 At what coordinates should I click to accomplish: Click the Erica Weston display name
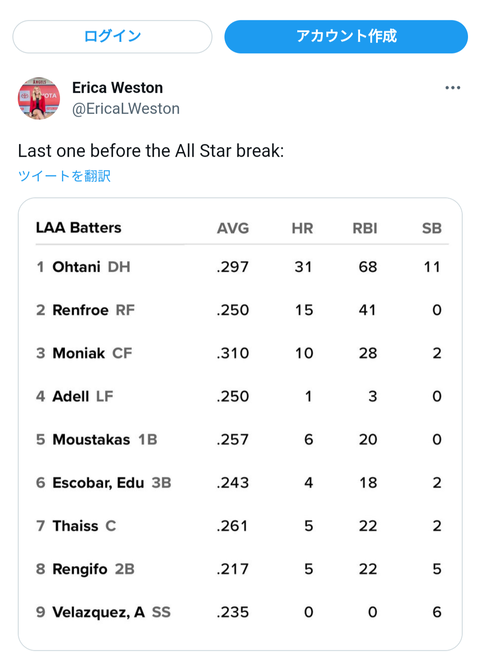[x=117, y=88]
